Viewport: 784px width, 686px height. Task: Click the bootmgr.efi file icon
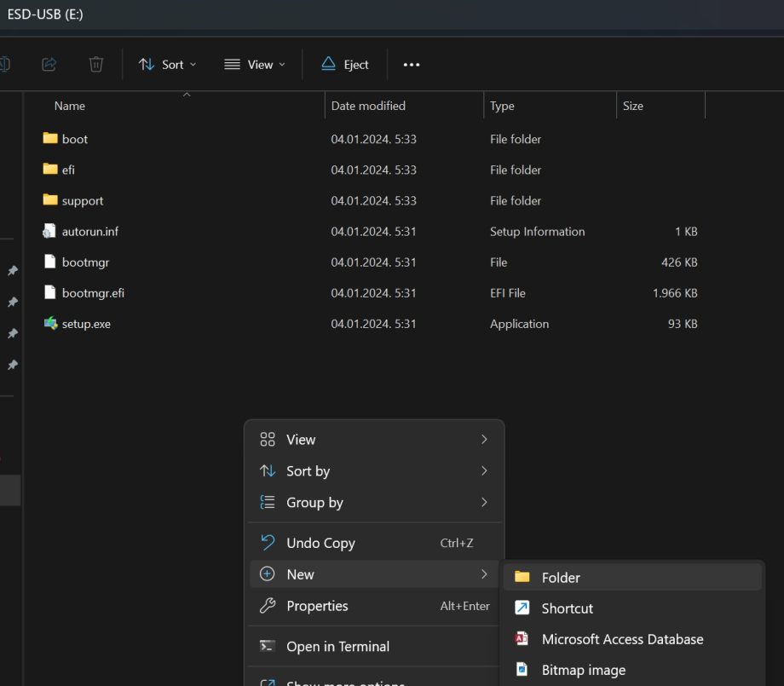click(50, 293)
